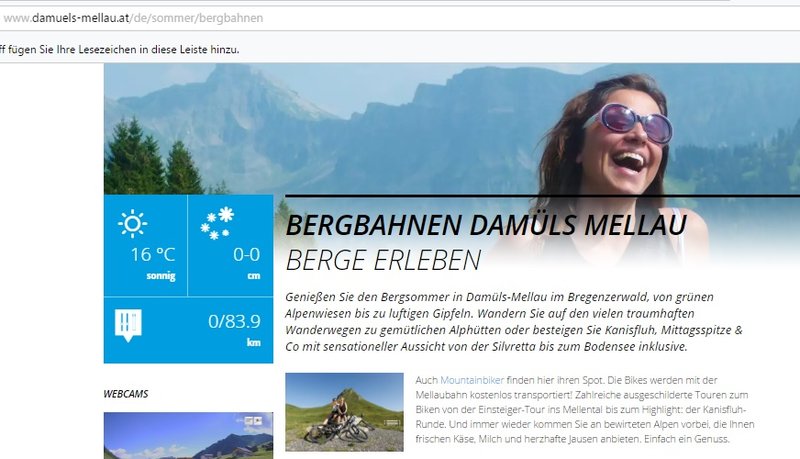This screenshot has height=459, width=800.
Task: Open the 0/83.9 km pistes tile
Action: point(188,330)
